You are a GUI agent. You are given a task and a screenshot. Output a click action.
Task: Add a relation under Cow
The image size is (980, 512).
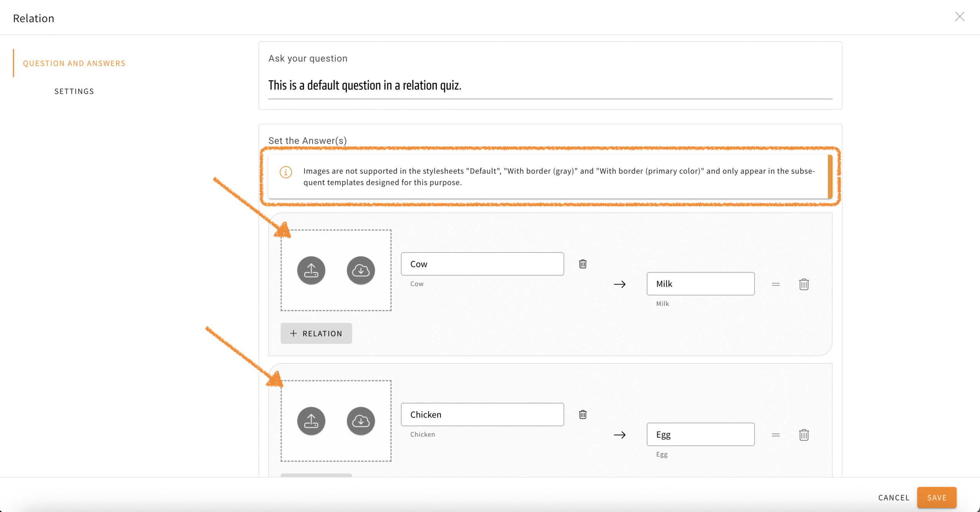[x=316, y=333]
